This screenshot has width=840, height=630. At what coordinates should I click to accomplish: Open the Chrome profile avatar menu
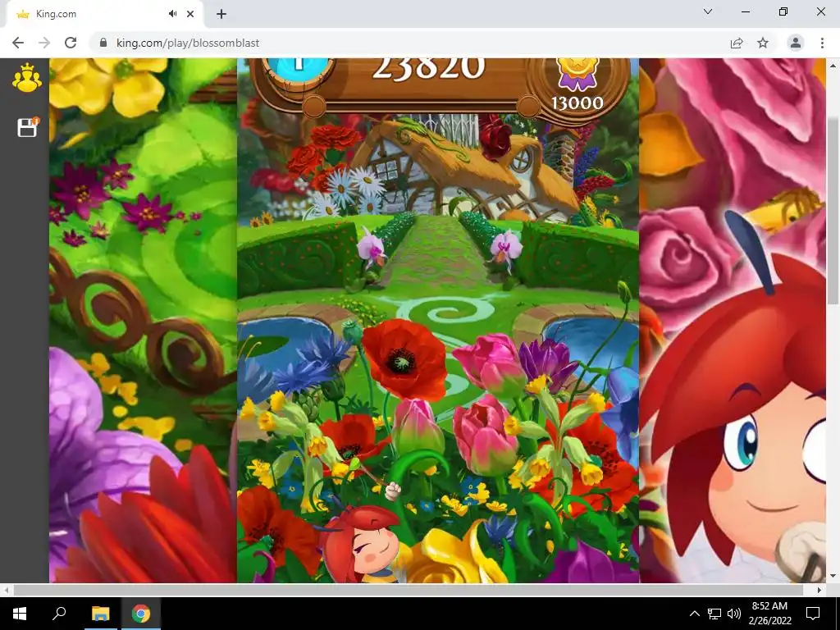796,43
